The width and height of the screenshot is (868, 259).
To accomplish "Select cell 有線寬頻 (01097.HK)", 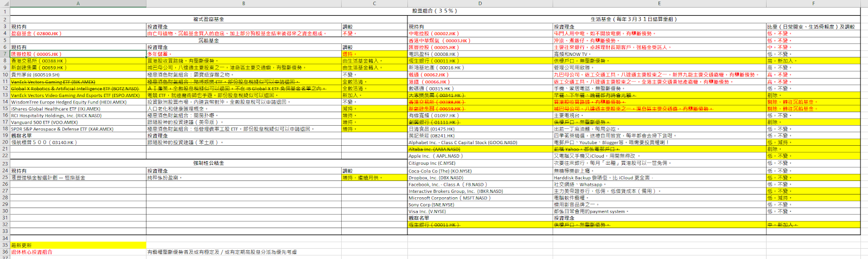I will (480, 115).
